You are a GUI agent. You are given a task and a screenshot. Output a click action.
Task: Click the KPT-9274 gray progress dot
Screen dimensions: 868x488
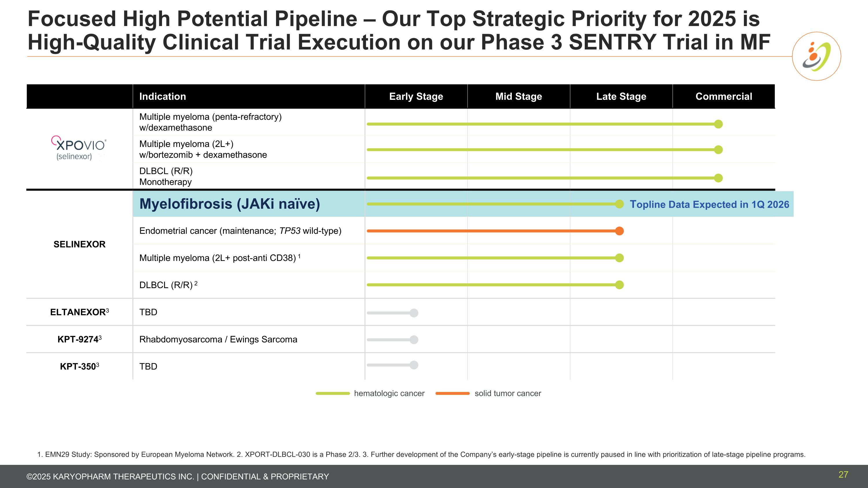tap(414, 340)
